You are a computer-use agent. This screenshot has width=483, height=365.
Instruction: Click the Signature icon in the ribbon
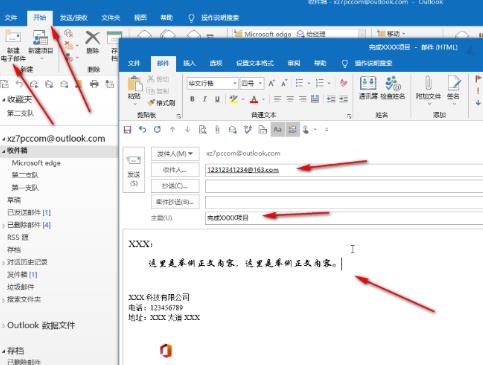454,83
